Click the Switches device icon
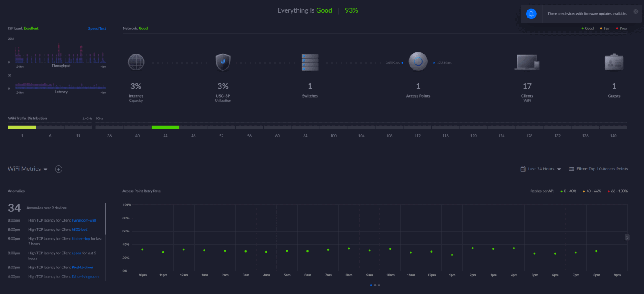Image resolution: width=644 pixels, height=294 pixels. click(x=310, y=62)
